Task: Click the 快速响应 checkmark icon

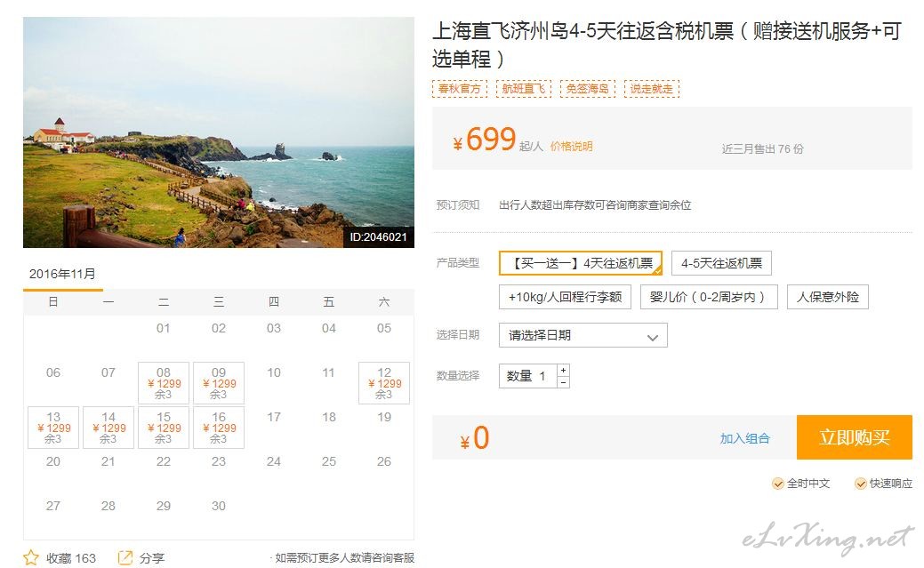Action: pyautogui.click(x=861, y=484)
